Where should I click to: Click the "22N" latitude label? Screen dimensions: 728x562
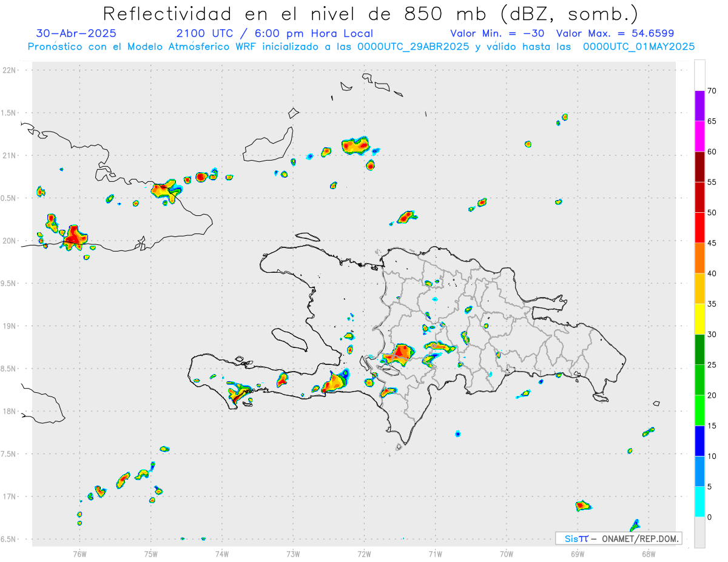pyautogui.click(x=9, y=70)
